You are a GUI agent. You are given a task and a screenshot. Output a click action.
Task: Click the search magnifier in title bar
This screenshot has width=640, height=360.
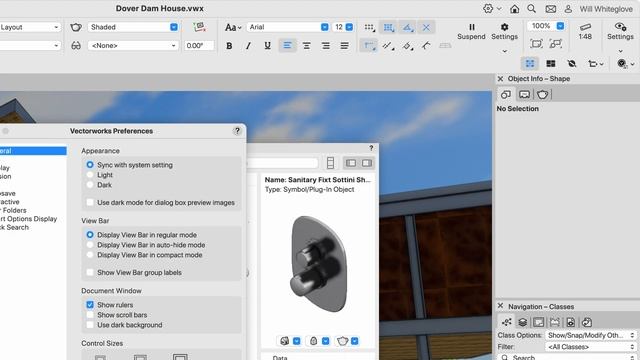coord(531,9)
